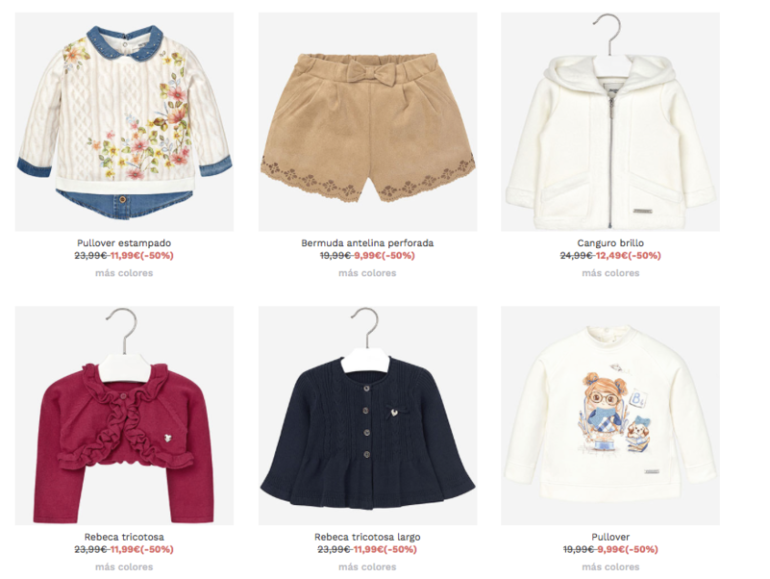Click the Bermuda antelina perforada title
The height and width of the screenshot is (579, 770).
367,243
